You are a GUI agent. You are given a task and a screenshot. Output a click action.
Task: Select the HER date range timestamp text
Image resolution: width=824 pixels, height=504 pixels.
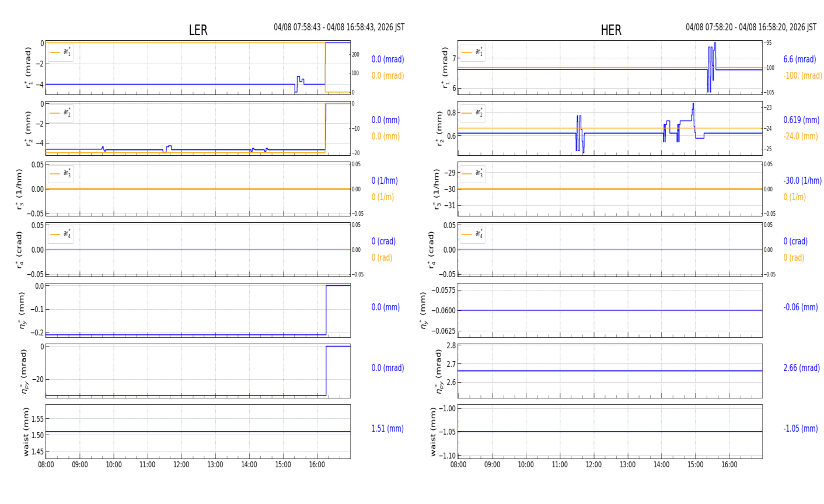click(x=750, y=27)
